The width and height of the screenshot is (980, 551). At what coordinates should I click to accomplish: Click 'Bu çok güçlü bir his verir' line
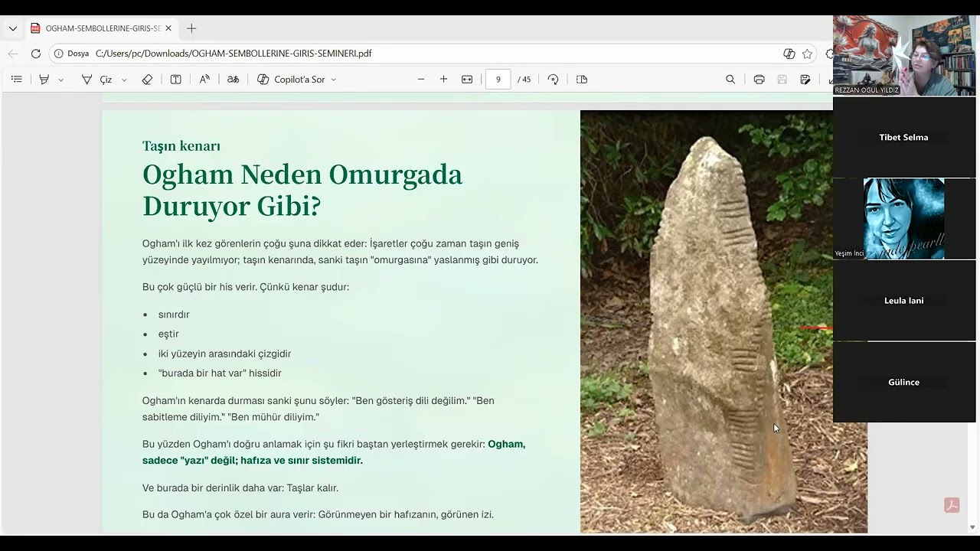tap(246, 287)
